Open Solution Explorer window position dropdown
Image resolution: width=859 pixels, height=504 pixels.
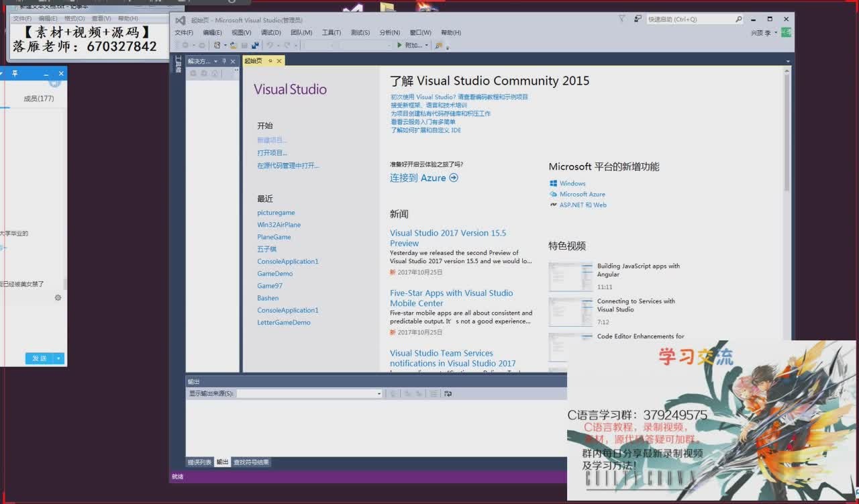click(x=216, y=61)
